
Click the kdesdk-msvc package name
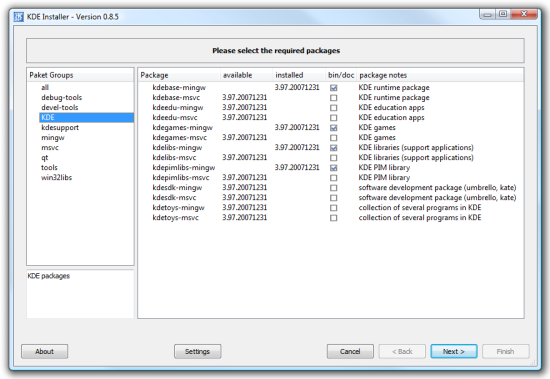tap(174, 198)
